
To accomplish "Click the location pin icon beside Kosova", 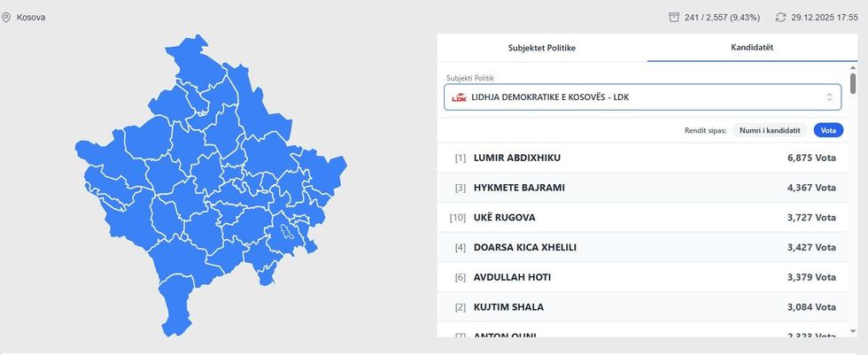I will tap(6, 17).
